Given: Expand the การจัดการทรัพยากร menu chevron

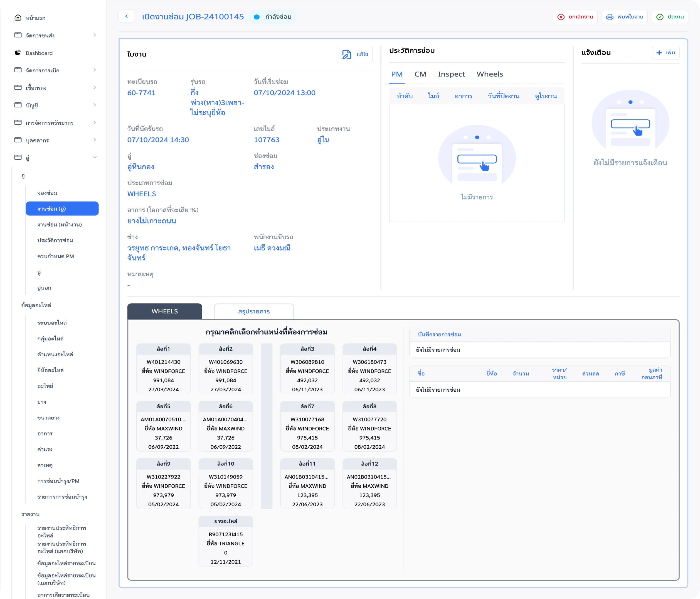Looking at the screenshot, I should point(95,122).
